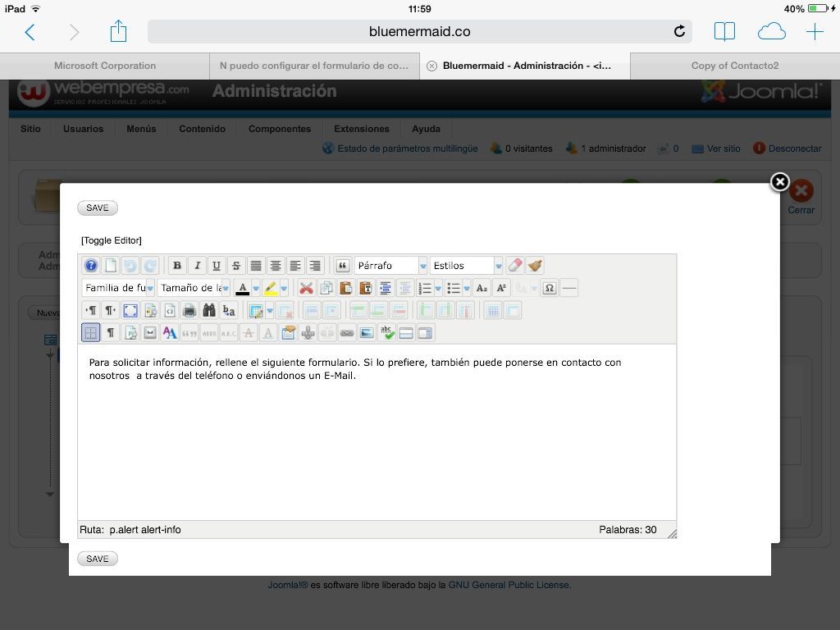Insert an anchor with the anchor icon
The width and height of the screenshot is (840, 630).
(x=308, y=333)
